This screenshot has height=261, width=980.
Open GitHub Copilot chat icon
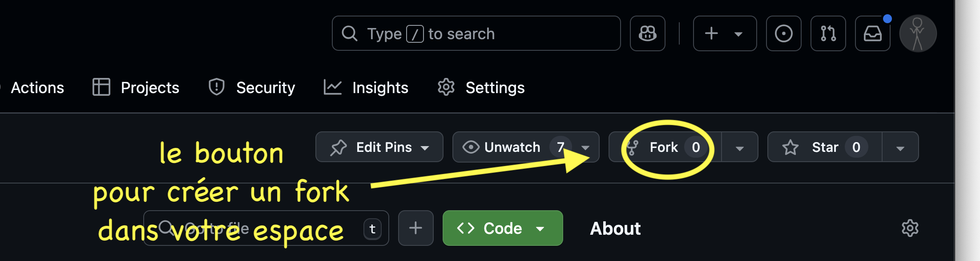647,33
